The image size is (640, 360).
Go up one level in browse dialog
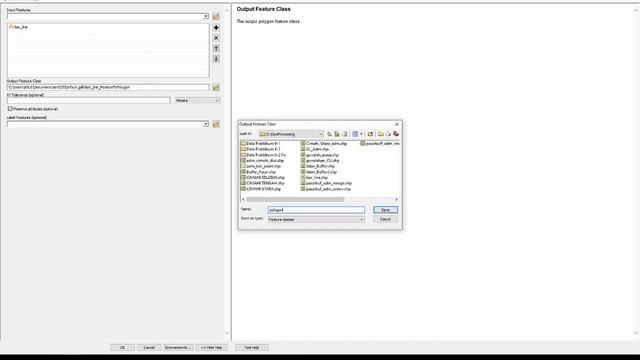coord(329,134)
